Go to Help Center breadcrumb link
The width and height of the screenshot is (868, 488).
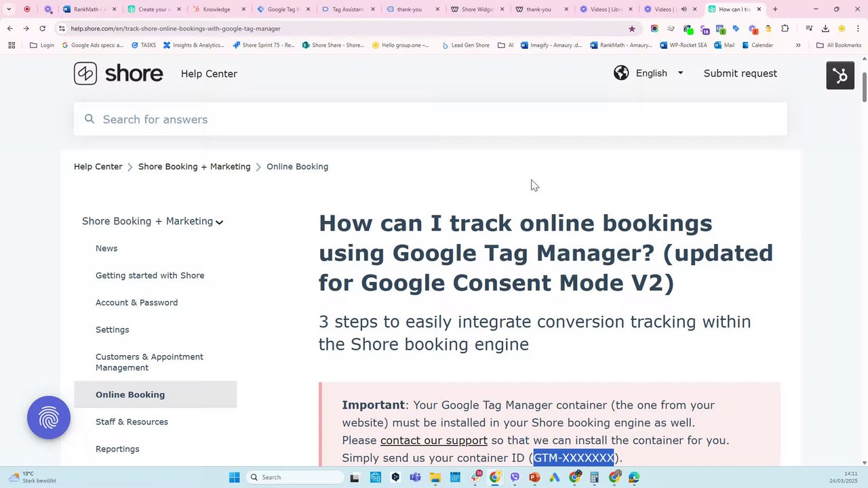[x=98, y=167]
